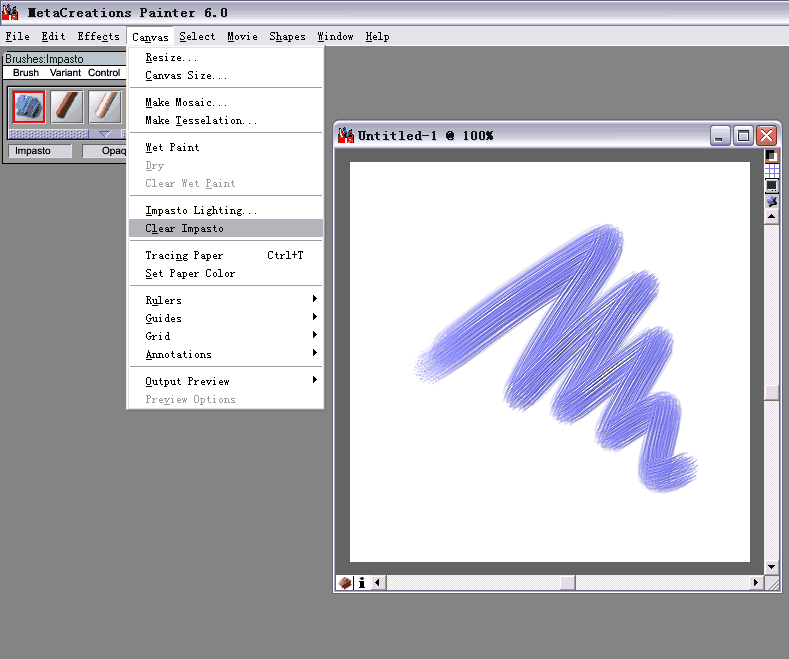Click the Painter app icon in title bar

pyautogui.click(x=10, y=12)
